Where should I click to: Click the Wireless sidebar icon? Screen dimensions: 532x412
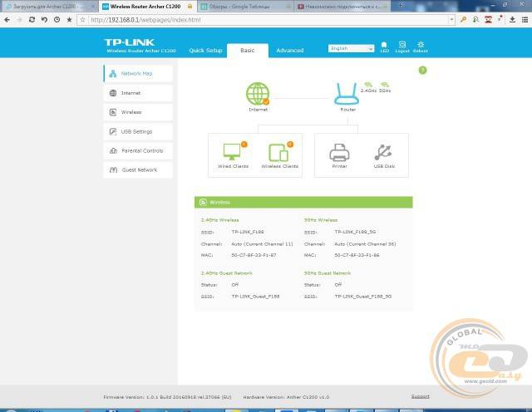[x=113, y=112]
